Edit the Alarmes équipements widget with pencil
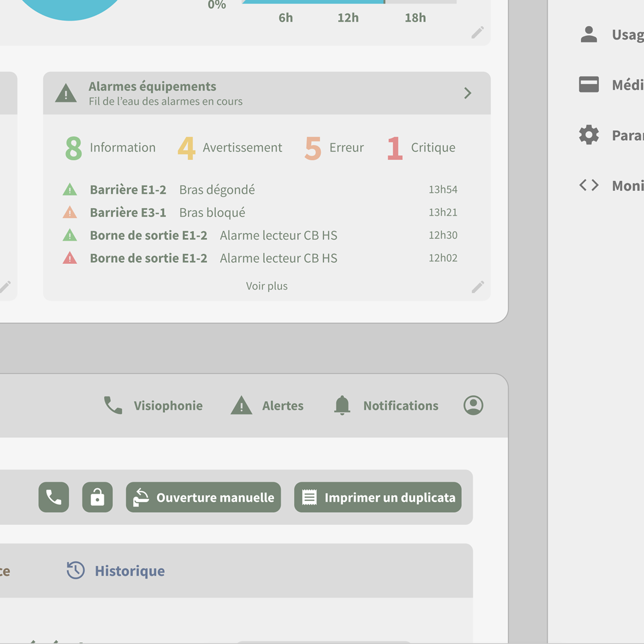 [x=477, y=287]
